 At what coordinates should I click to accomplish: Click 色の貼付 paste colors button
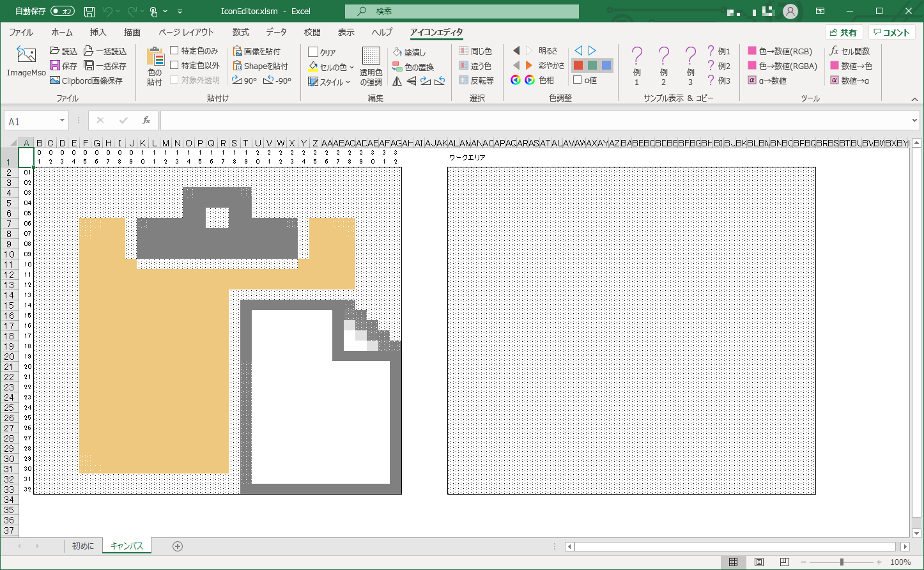pyautogui.click(x=155, y=66)
